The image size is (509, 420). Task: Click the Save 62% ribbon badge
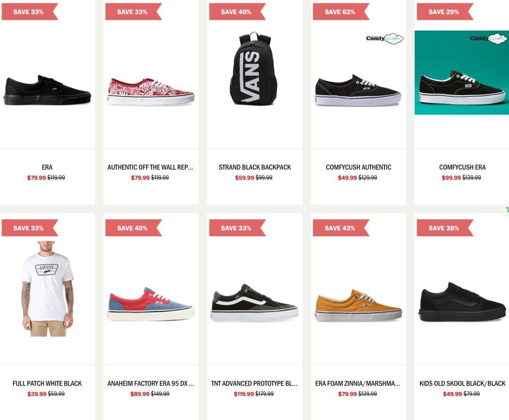341,12
